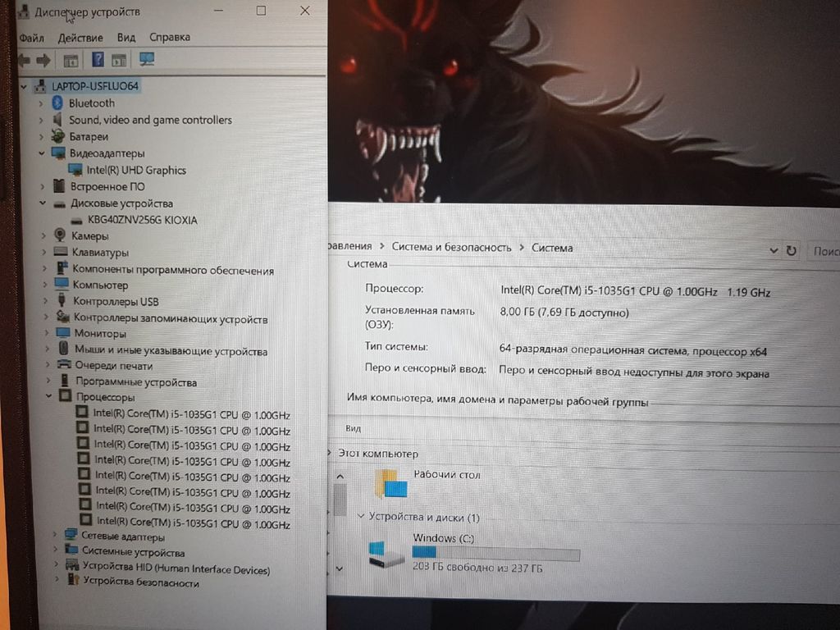840x630 pixels.
Task: Click the 64-разрядная операционная система text
Action: click(592, 349)
